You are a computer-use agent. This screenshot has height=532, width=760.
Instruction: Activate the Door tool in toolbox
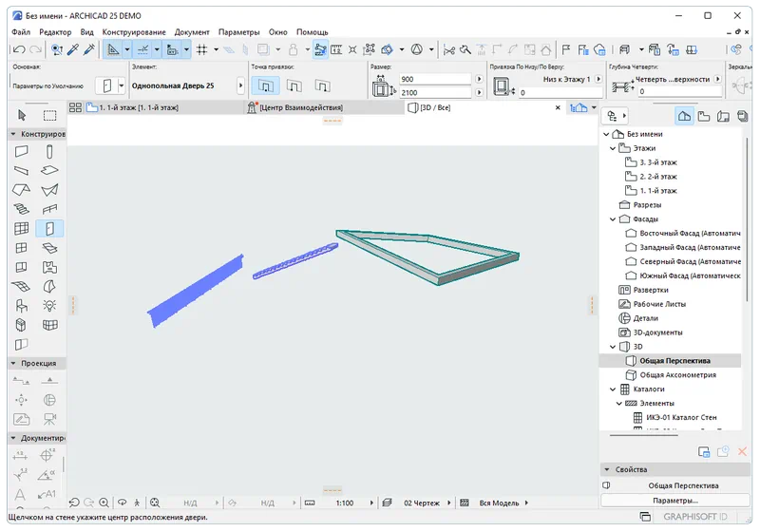(49, 228)
